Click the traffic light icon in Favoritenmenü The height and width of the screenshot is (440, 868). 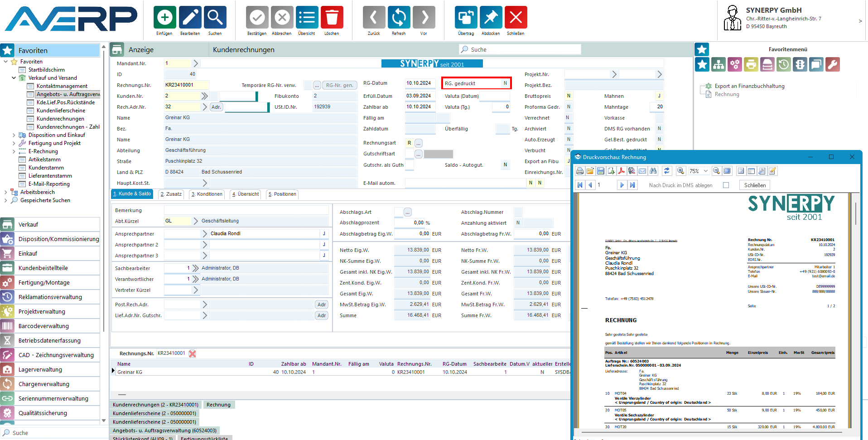click(800, 64)
